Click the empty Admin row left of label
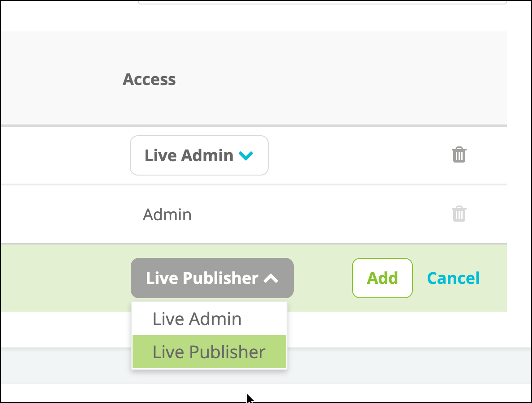Viewport: 532px width, 403px height. [x=68, y=214]
